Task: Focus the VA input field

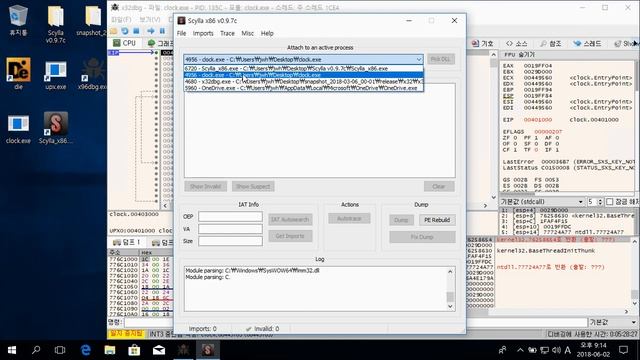Action: [230, 229]
